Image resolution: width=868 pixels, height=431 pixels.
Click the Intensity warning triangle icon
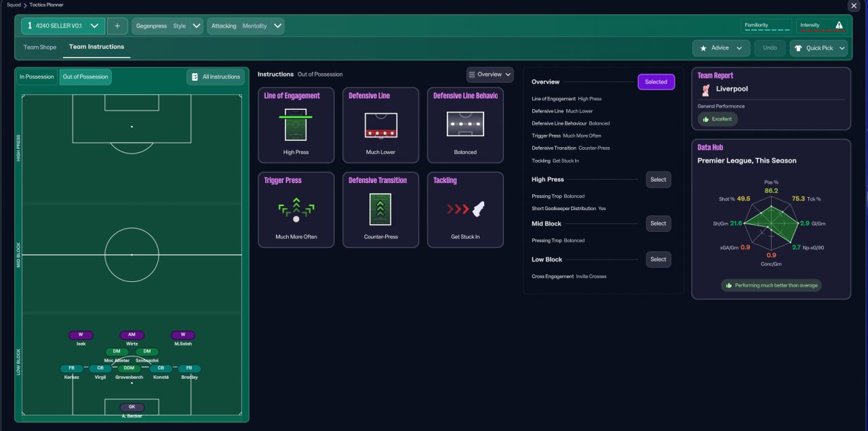click(840, 26)
